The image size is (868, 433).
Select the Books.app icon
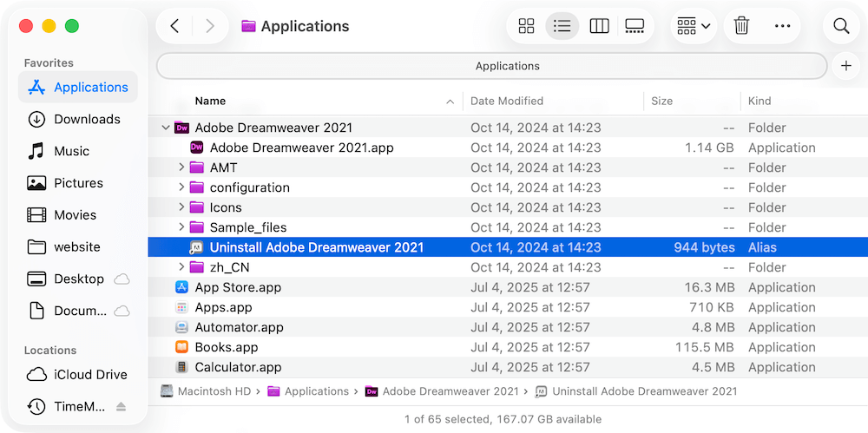[181, 347]
